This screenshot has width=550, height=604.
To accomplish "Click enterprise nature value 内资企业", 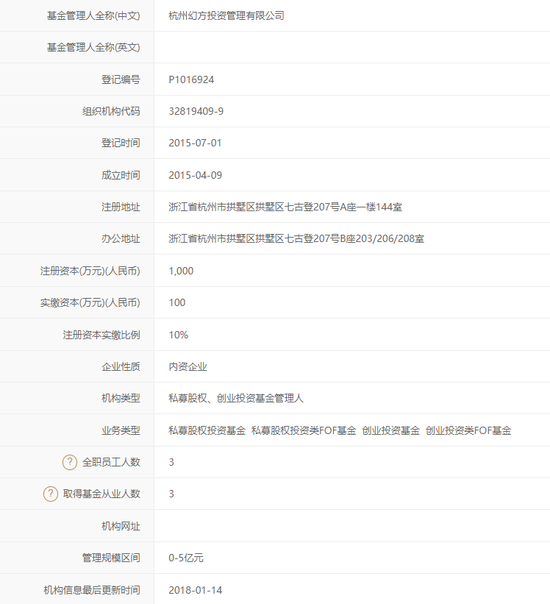I will pyautogui.click(x=188, y=366).
